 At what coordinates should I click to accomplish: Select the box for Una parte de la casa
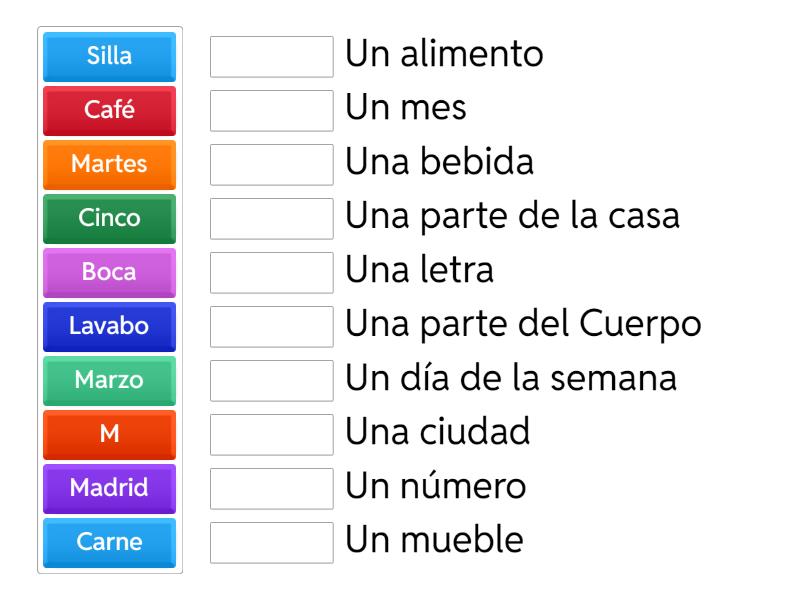point(272,219)
